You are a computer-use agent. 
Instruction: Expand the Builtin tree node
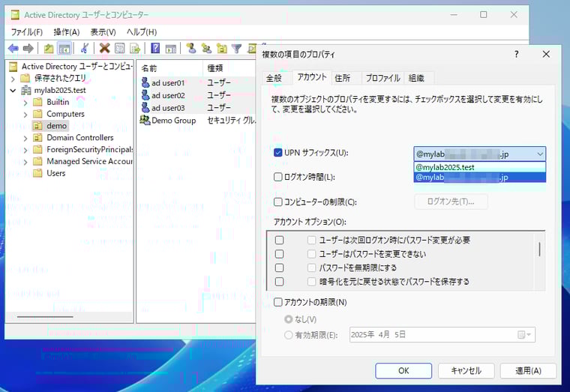[25, 103]
